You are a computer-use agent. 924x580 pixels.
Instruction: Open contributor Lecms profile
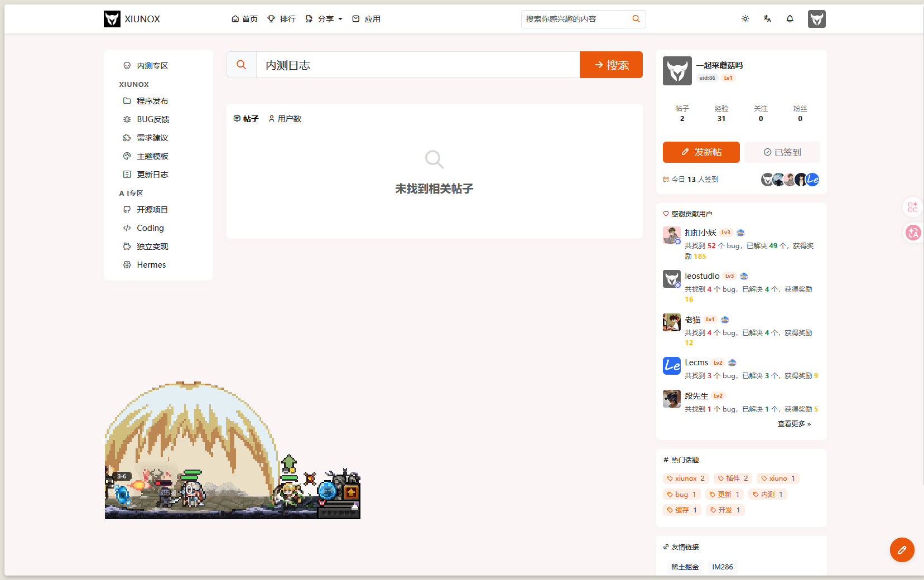point(696,362)
